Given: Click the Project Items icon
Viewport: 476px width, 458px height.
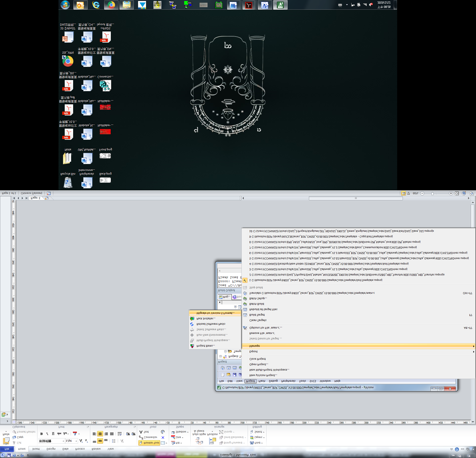Looking at the screenshot, I should 192,346.
